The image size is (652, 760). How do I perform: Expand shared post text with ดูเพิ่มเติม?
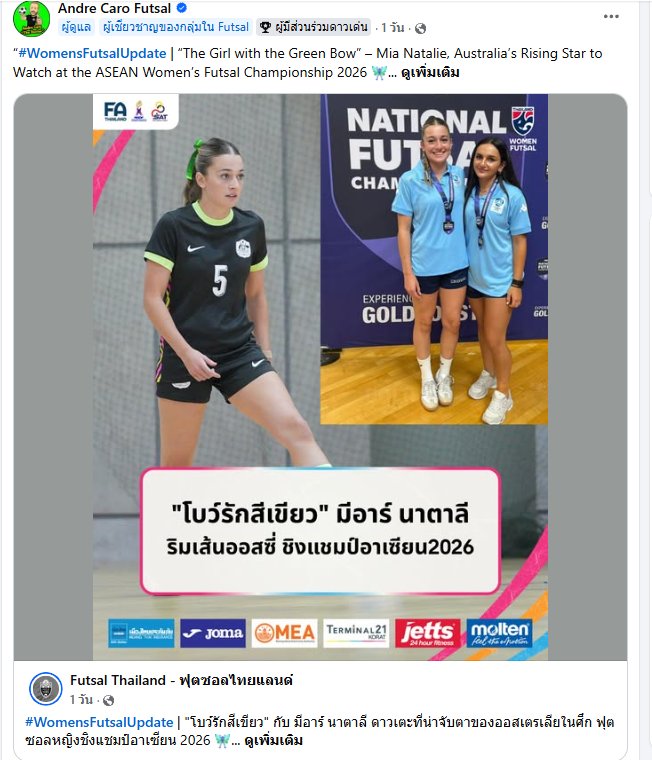273,741
